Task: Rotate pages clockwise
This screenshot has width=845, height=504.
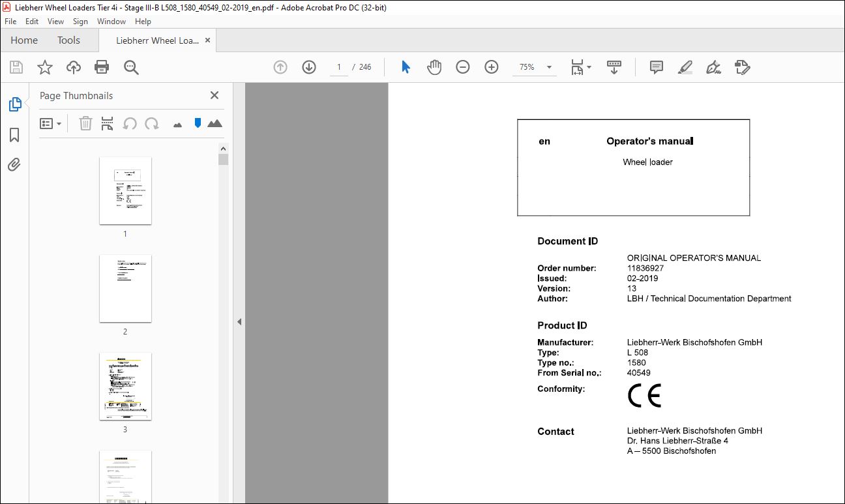Action: (x=152, y=123)
